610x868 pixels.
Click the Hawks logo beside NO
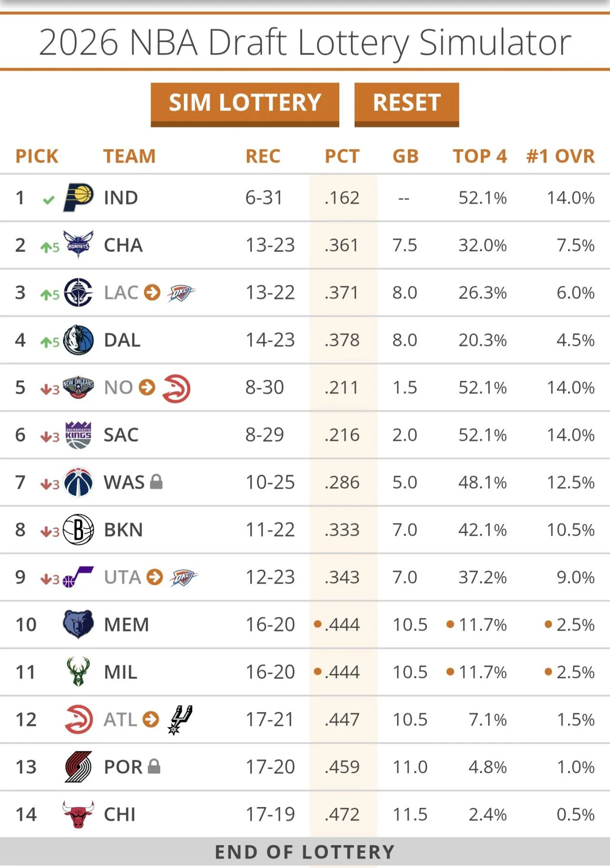(x=176, y=388)
